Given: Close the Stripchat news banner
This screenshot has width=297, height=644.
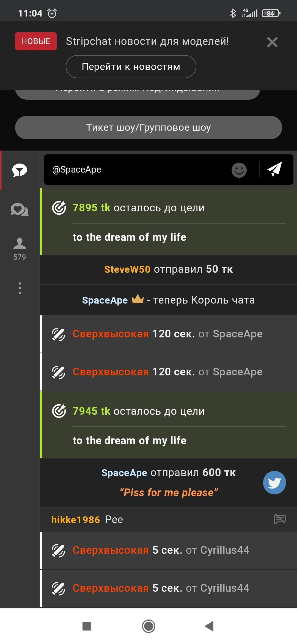Looking at the screenshot, I should pos(272,42).
